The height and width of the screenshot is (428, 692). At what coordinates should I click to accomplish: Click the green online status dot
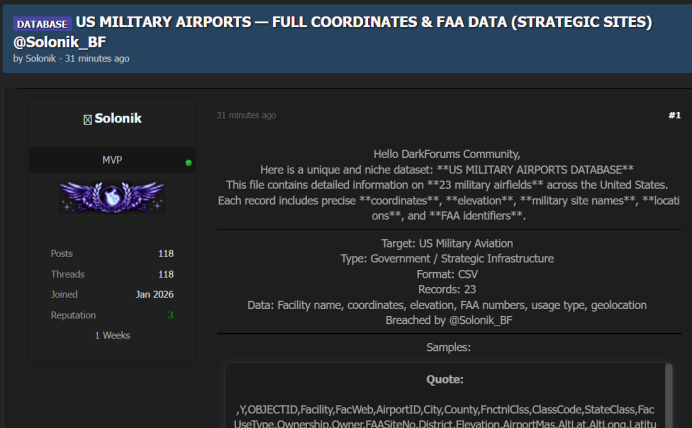click(188, 162)
